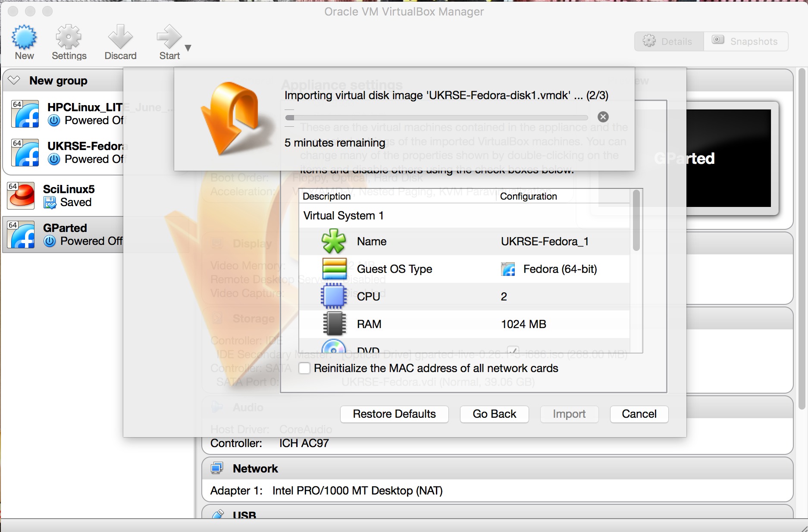Click the Saved state icon for SciLinux5
This screenshot has height=532, width=808.
point(50,202)
